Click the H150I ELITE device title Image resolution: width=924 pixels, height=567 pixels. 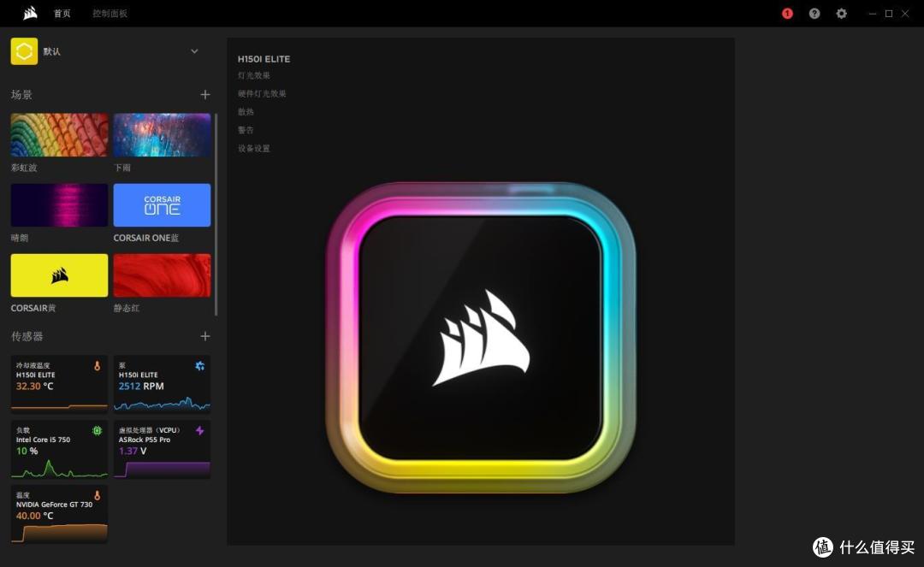pyautogui.click(x=264, y=59)
